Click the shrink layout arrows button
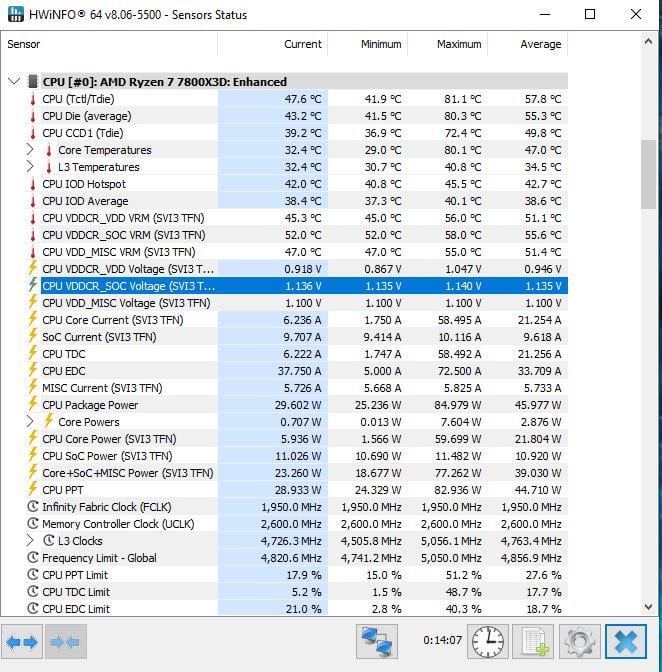Image resolution: width=662 pixels, height=672 pixels. pyautogui.click(x=66, y=642)
